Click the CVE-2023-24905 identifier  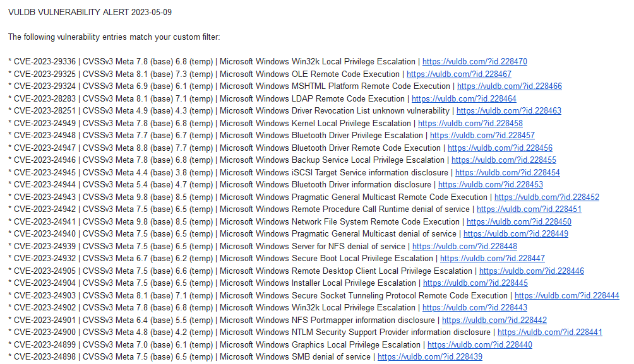pos(44,271)
